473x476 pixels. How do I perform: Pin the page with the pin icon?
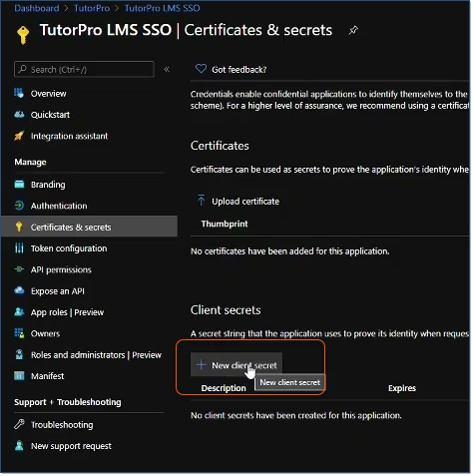point(353,30)
